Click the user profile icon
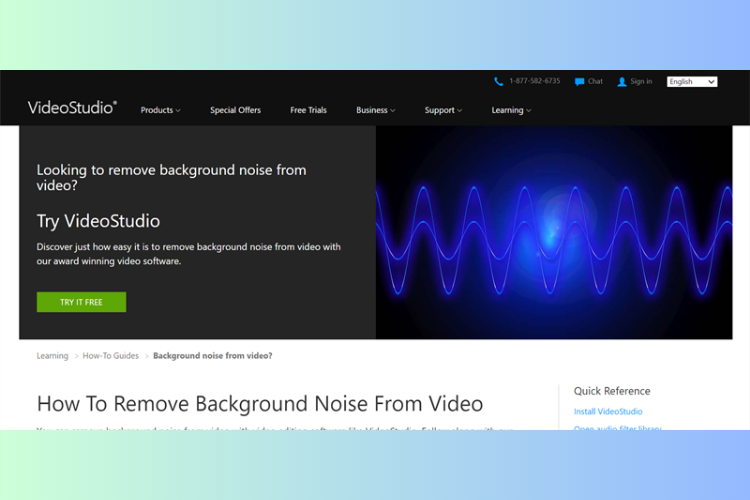Image resolution: width=750 pixels, height=500 pixels. [x=622, y=82]
